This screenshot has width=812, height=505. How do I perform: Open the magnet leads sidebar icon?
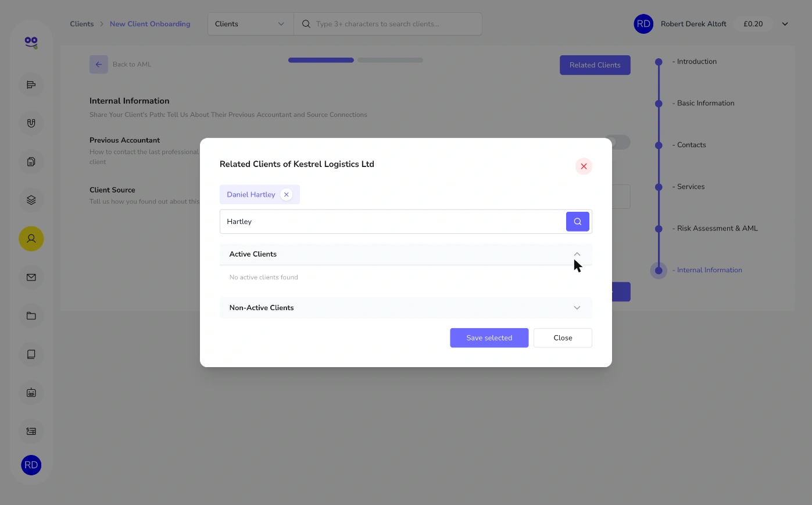click(31, 123)
